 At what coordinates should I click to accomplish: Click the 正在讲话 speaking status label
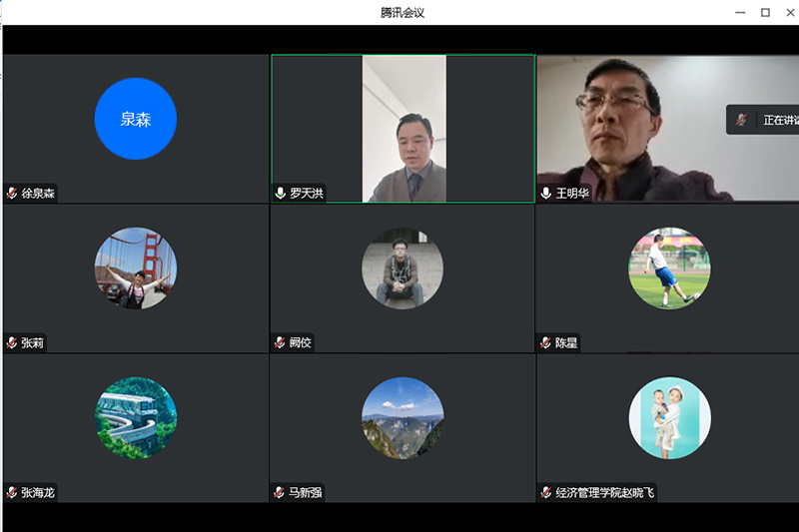[780, 120]
